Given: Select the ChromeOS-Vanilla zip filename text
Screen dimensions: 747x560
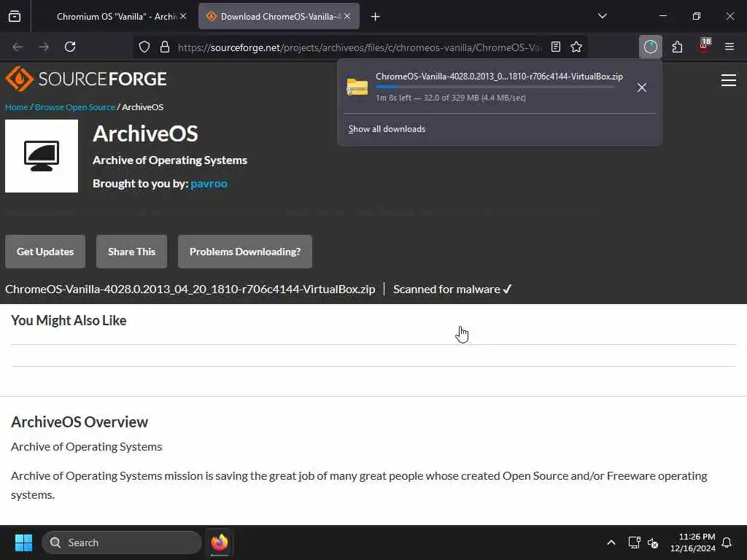Looking at the screenshot, I should tap(190, 289).
